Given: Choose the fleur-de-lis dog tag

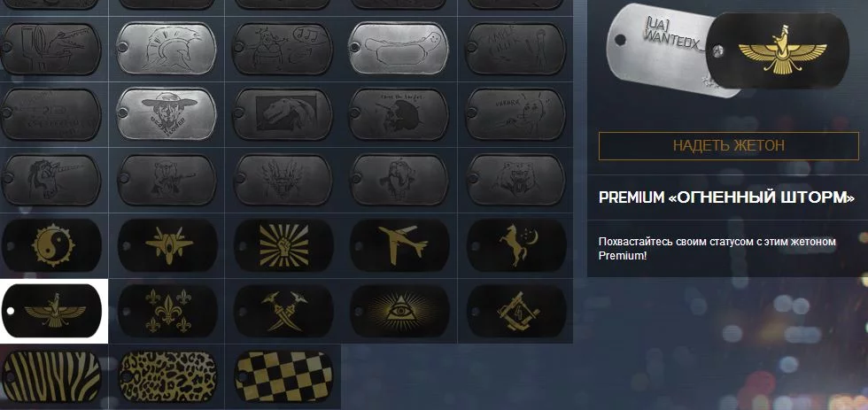Looking at the screenshot, I should (x=167, y=312).
